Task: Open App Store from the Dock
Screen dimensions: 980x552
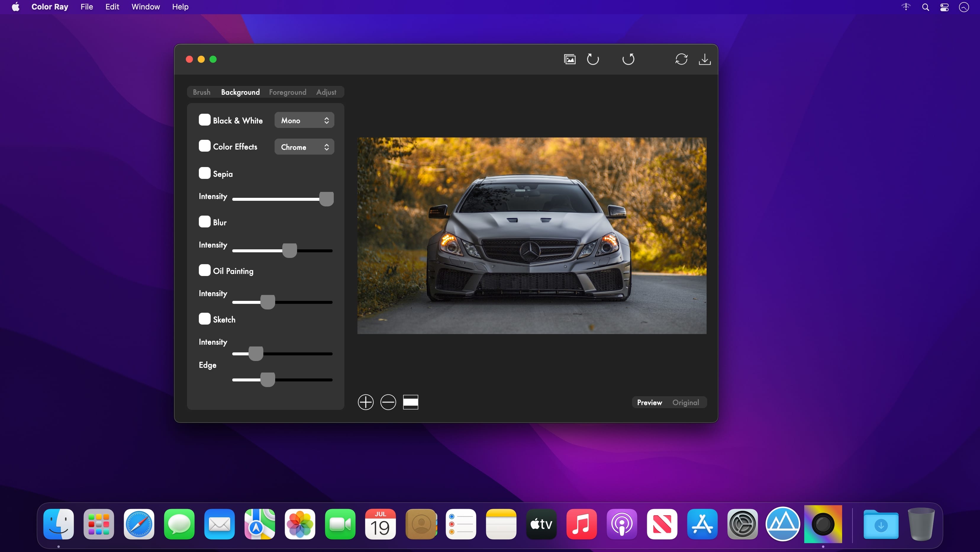Action: coord(702,524)
